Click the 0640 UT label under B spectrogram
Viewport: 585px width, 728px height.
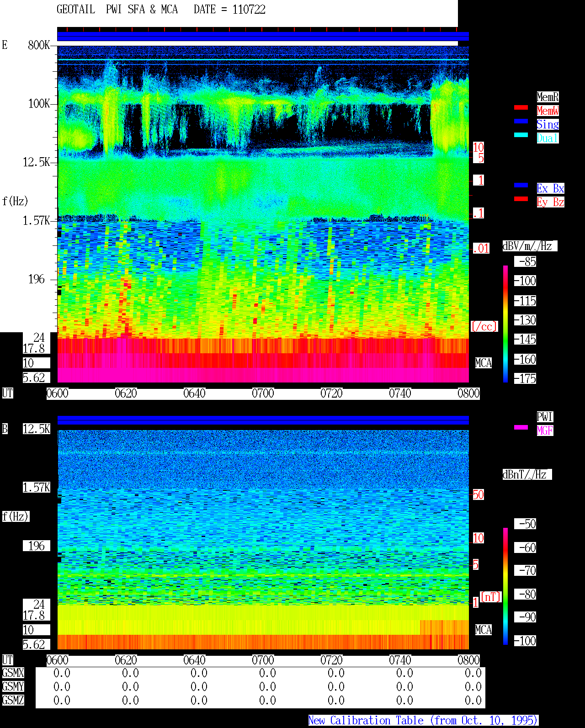coord(194,660)
